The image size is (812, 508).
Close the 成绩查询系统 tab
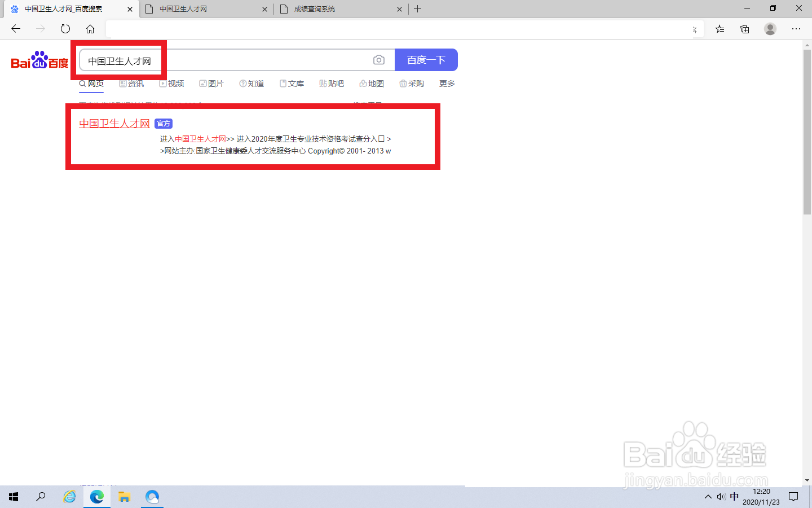400,9
